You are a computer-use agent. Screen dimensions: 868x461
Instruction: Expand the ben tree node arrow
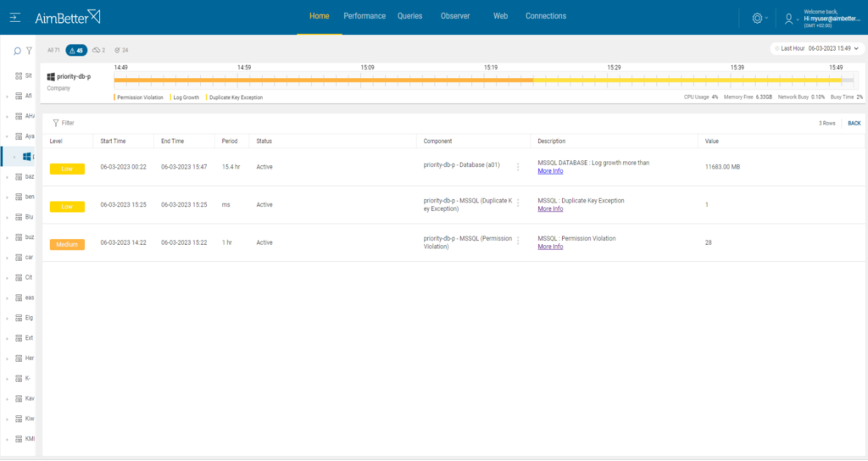[x=7, y=197]
